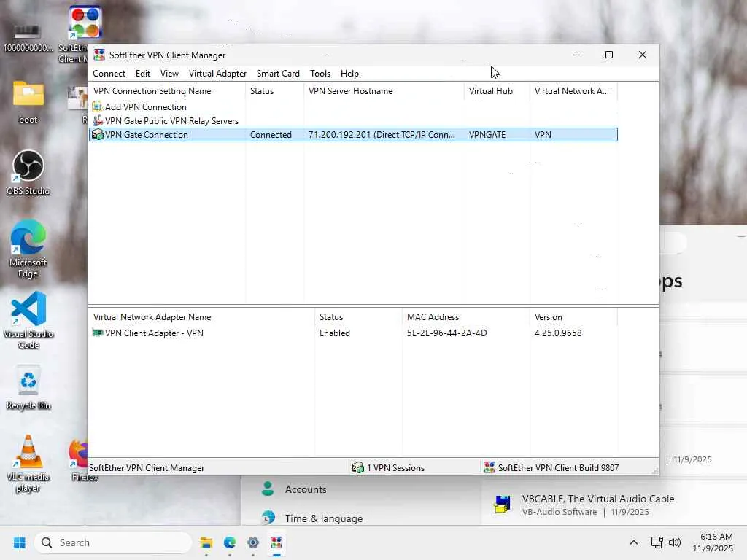747x560 pixels.
Task: Click the Windows Start button
Action: click(20, 542)
